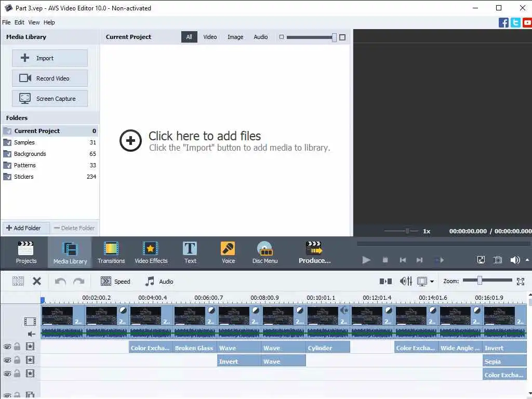
Task: Select the Patterns folder
Action: [50, 165]
